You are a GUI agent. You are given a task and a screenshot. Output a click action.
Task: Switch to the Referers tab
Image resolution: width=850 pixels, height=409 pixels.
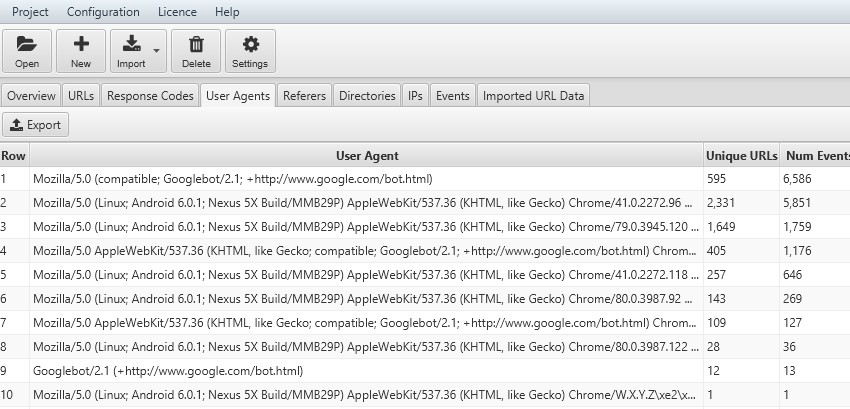point(304,95)
